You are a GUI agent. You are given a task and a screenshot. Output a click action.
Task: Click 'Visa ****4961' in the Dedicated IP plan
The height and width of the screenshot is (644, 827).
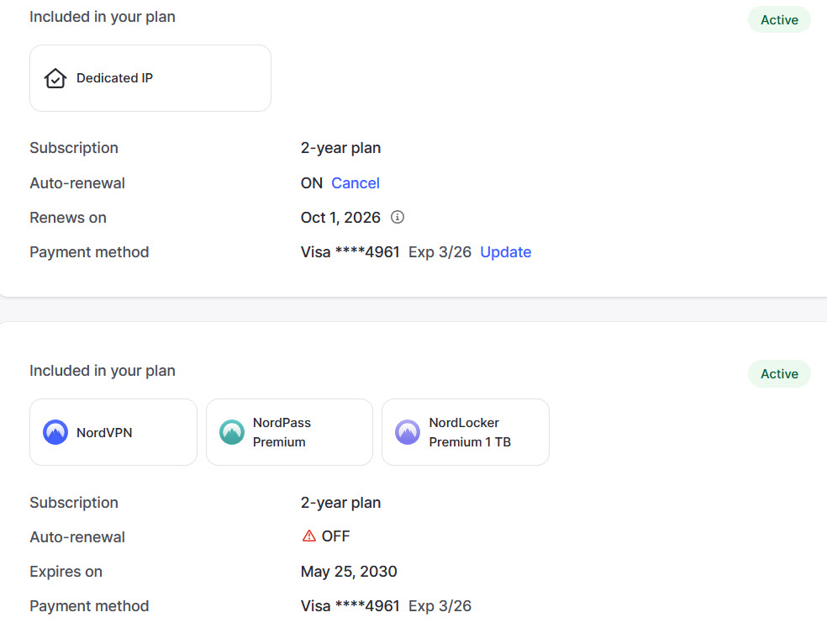tap(350, 252)
